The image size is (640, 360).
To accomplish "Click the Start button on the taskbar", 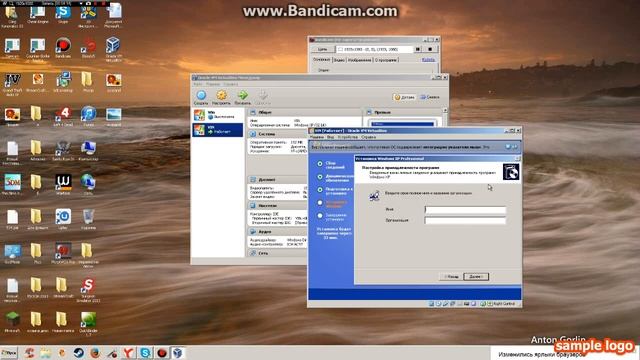I will (x=9, y=353).
